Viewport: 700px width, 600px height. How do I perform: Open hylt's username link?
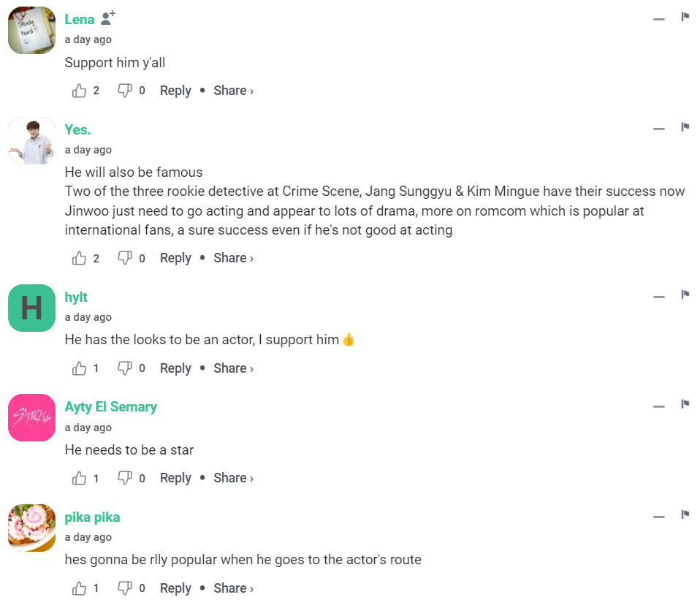click(76, 297)
